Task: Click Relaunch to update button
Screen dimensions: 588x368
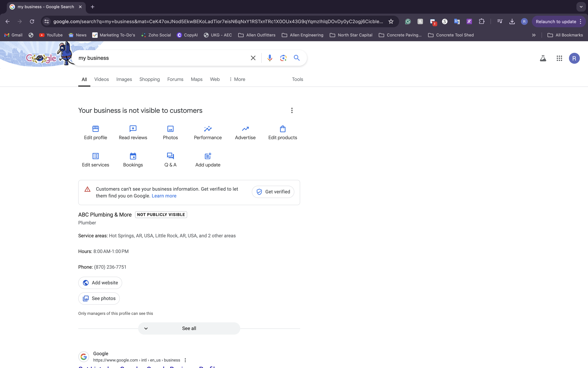Action: [558, 21]
